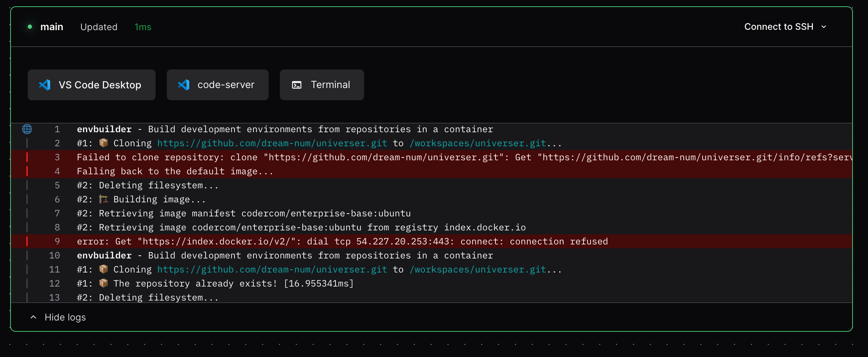Click the Connect to SSH chevron

824,27
